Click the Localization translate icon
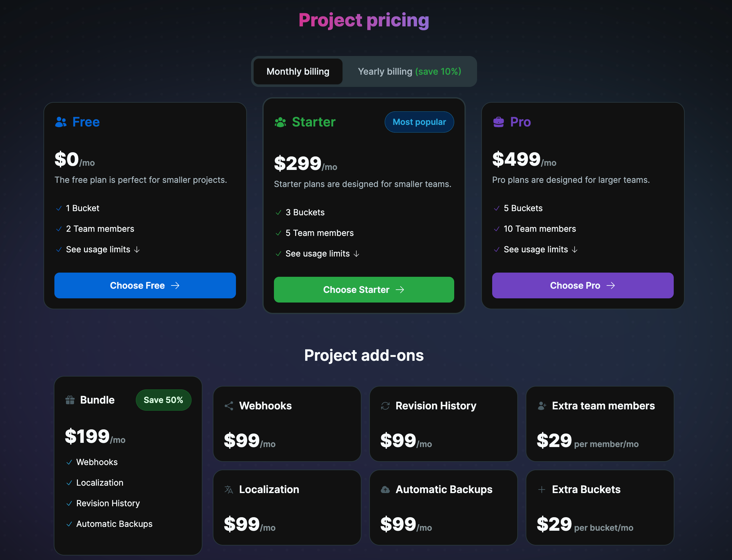The height and width of the screenshot is (560, 732). (x=229, y=489)
